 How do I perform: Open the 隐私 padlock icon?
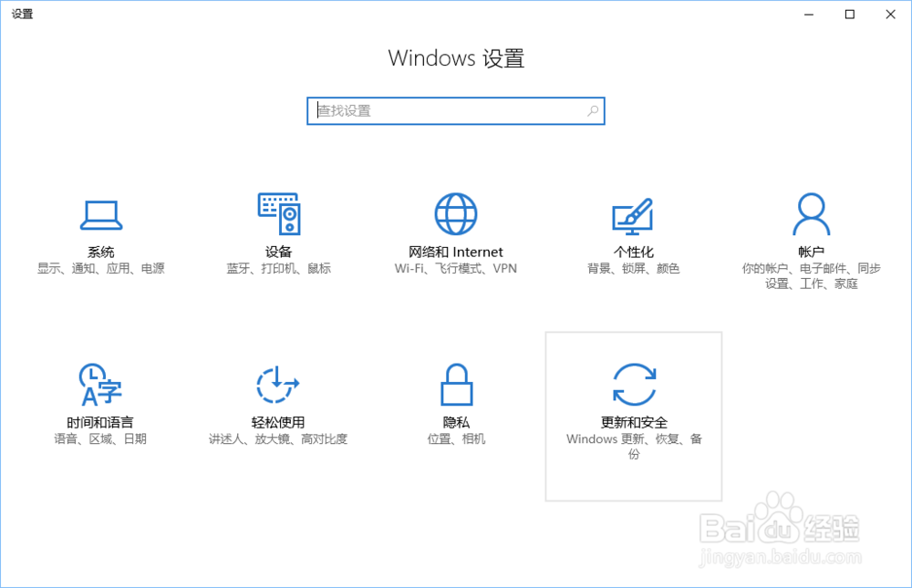point(457,385)
